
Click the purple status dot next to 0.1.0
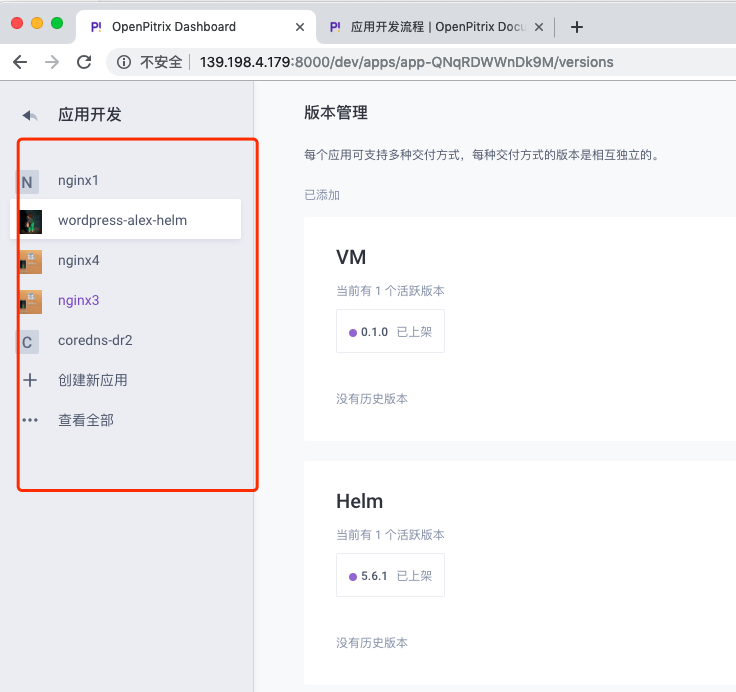click(353, 333)
